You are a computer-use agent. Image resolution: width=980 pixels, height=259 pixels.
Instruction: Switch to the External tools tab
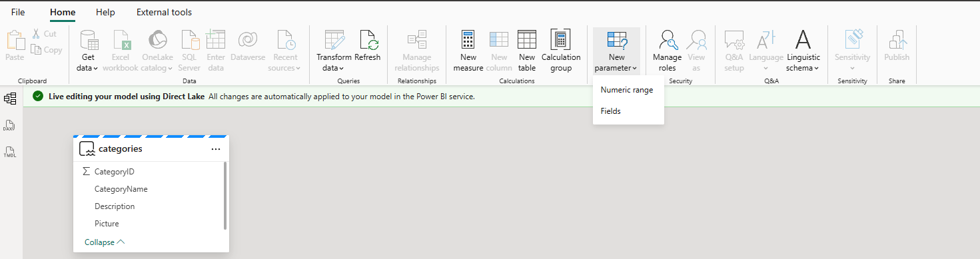[164, 12]
